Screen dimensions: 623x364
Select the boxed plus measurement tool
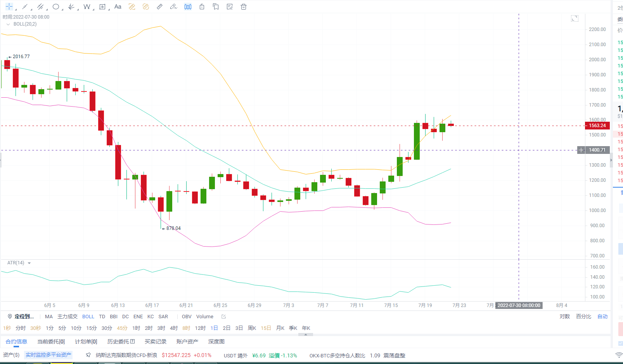pyautogui.click(x=102, y=7)
